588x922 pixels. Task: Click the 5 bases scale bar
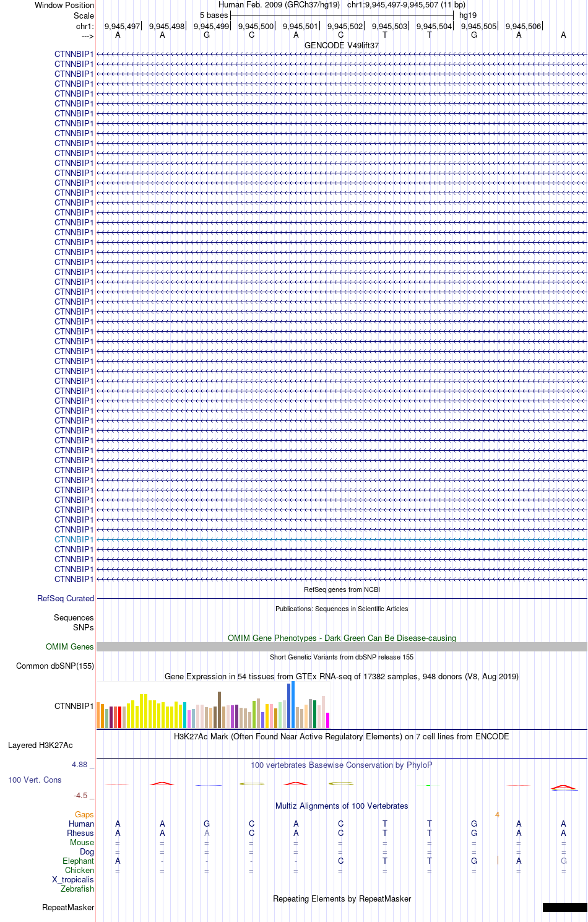click(x=342, y=15)
